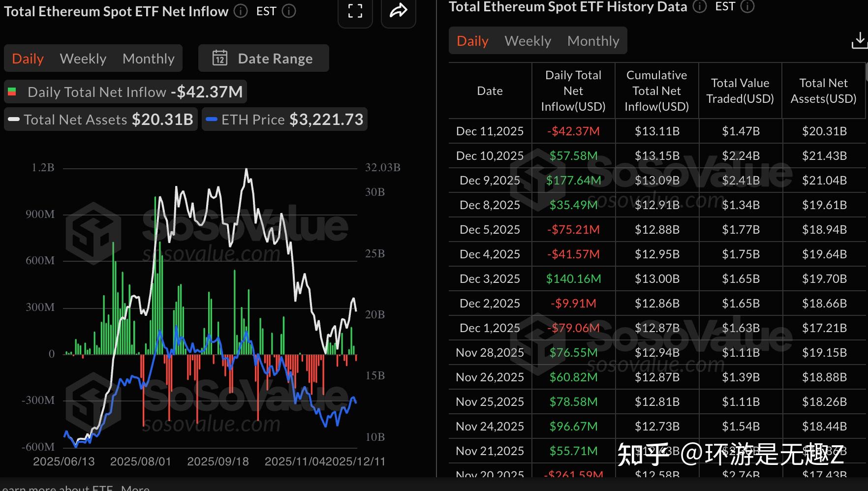Select Weekly tab in history table
Viewport: 868px width, 491px height.
pyautogui.click(x=527, y=41)
